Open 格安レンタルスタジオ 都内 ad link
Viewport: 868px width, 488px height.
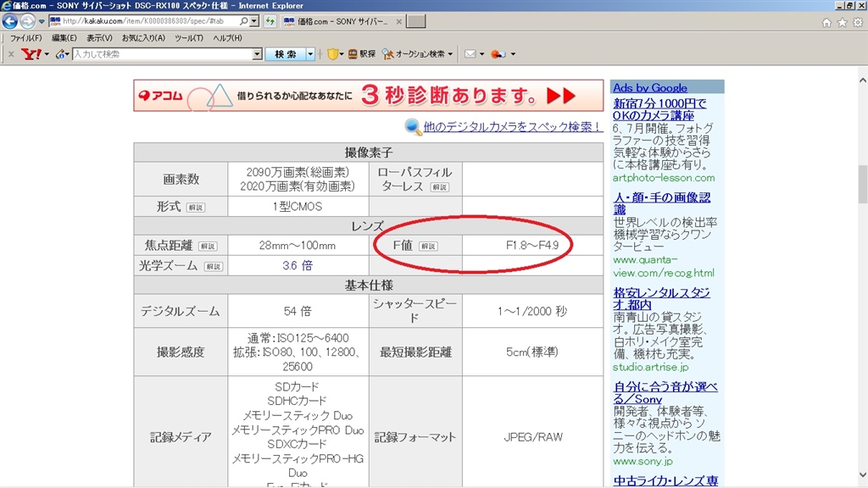pos(661,299)
